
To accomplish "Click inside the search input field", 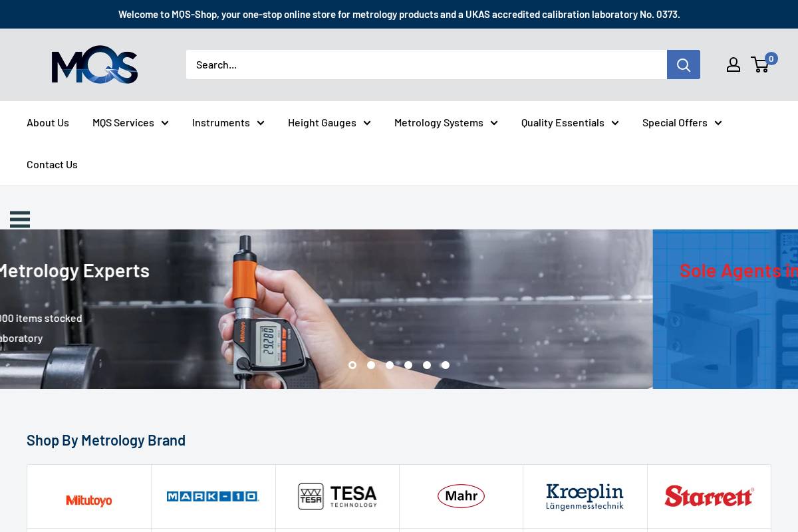I will click(426, 65).
